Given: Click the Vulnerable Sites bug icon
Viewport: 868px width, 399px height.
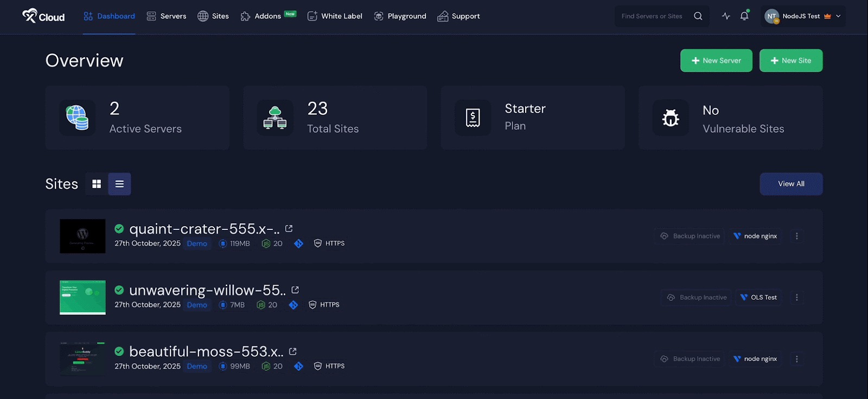Looking at the screenshot, I should click(x=671, y=118).
